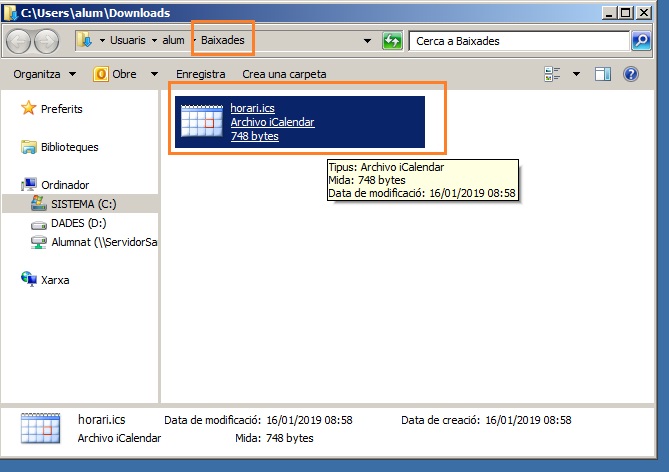Minimize the Downloads window
Image resolution: width=669 pixels, height=472 pixels.
[x=609, y=13]
